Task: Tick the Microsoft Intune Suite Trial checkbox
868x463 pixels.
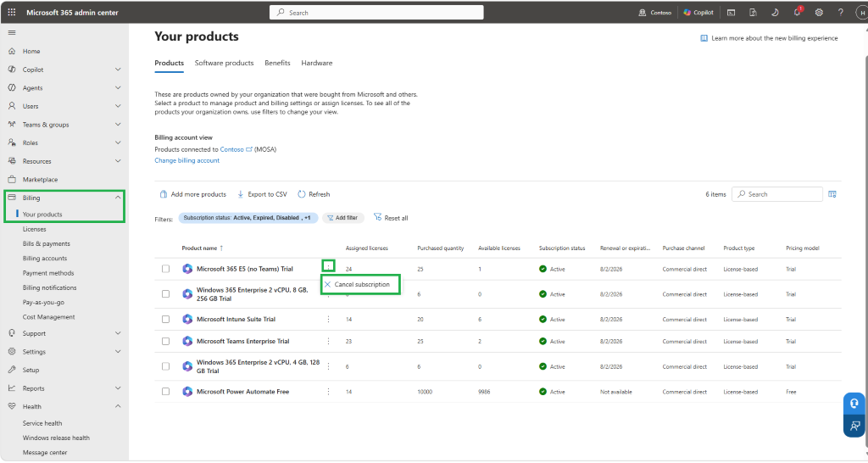Action: 165,319
